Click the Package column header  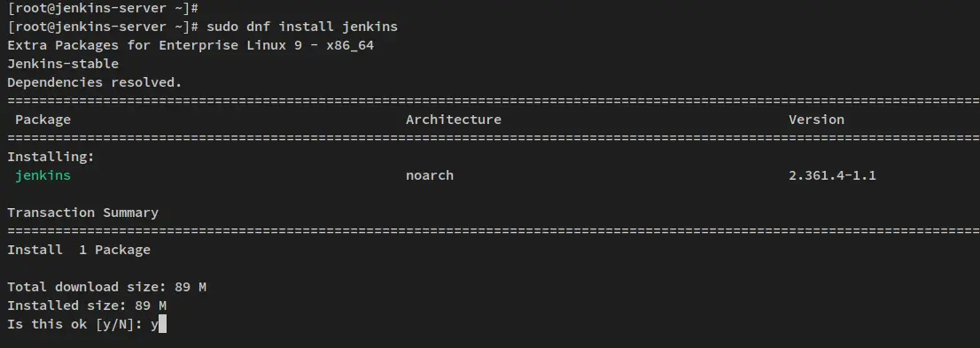43,120
